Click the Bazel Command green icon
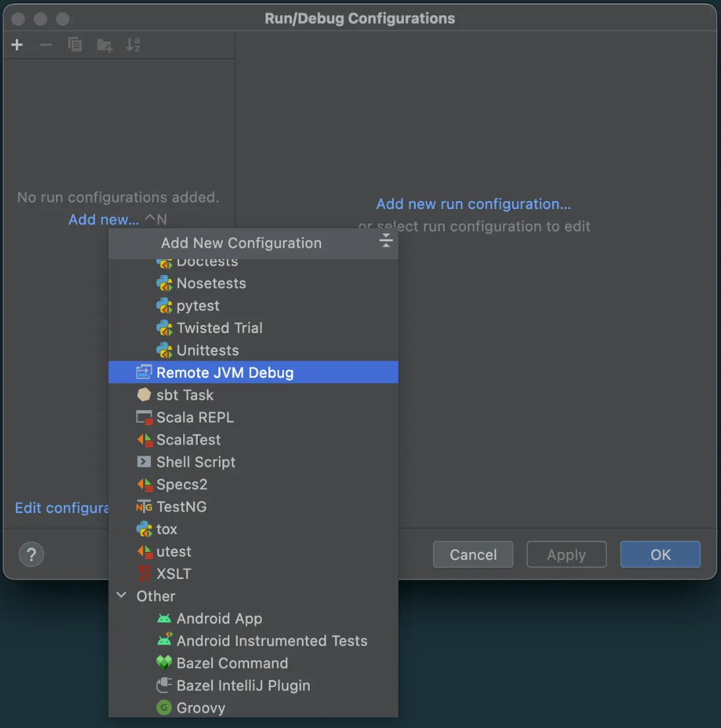 [x=164, y=663]
